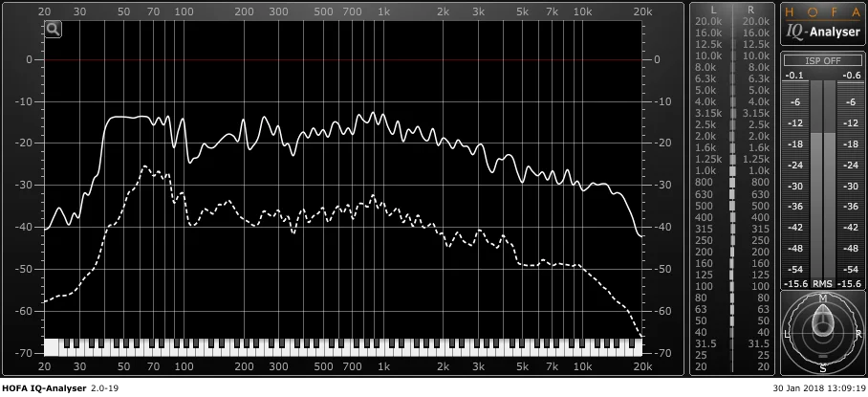Click the left channel level meter bar

pyautogui.click(x=816, y=180)
